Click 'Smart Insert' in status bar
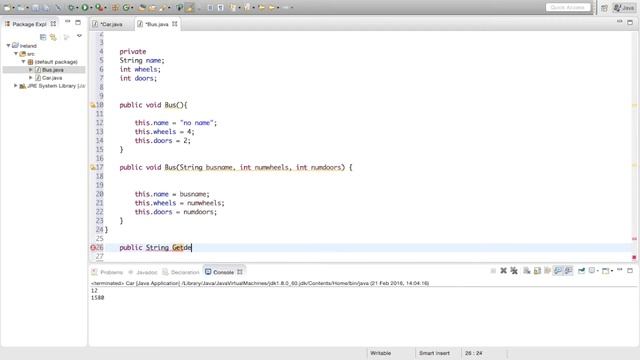Image resolution: width=640 pixels, height=360 pixels. [x=434, y=353]
